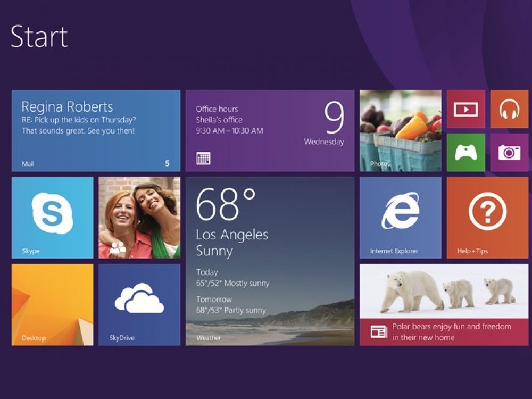Viewport: 532px width, 399px height.
Task: Click 'Office hours' appointment text
Action: pyautogui.click(x=217, y=109)
